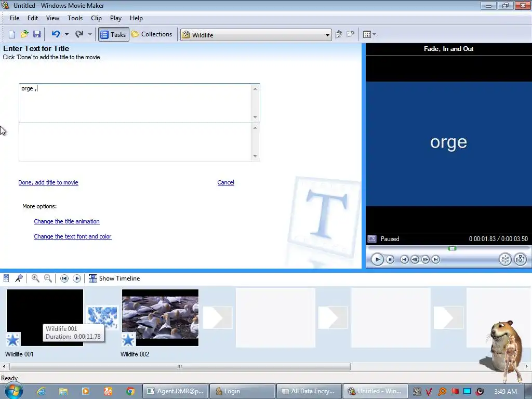Step to the next frame
This screenshot has height=399, width=532.
click(x=425, y=260)
